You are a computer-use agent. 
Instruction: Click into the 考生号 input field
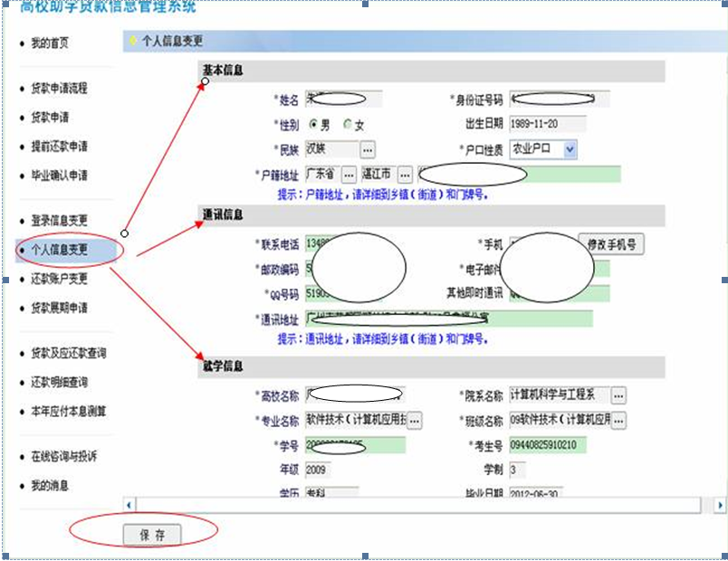[x=559, y=445]
